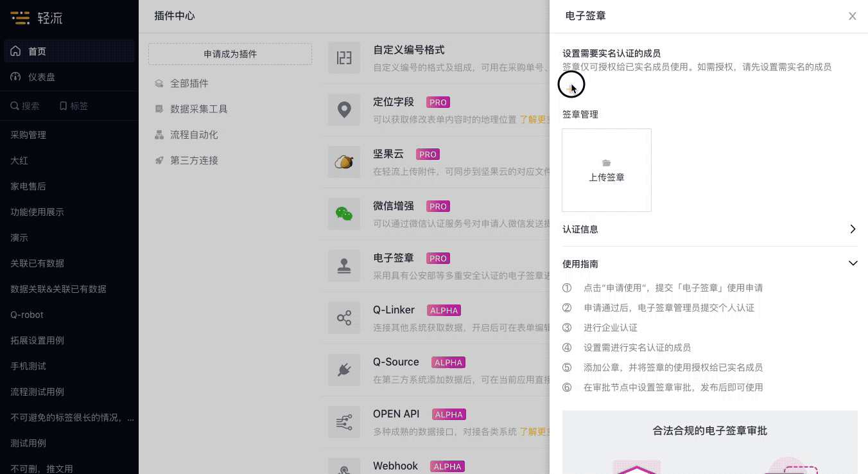The height and width of the screenshot is (474, 868).
Task: Select the 流程自动化 category
Action: [194, 135]
